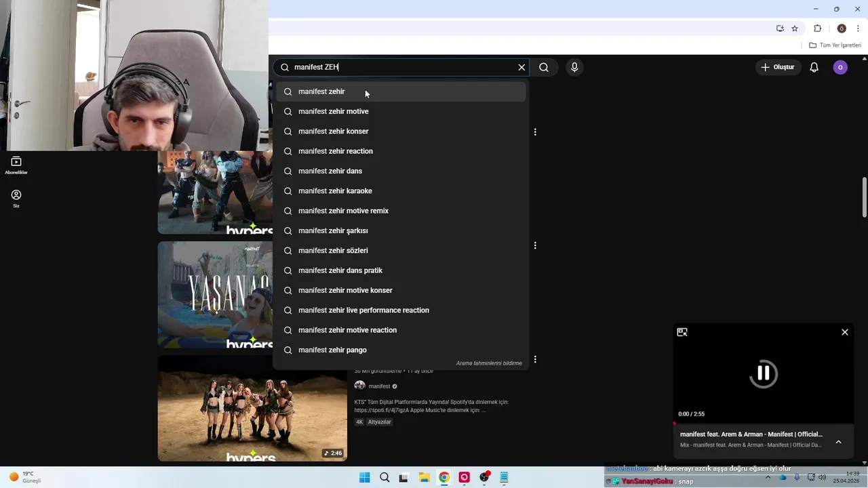
Task: Open the weather widget showing 19°C
Action: pos(25,477)
